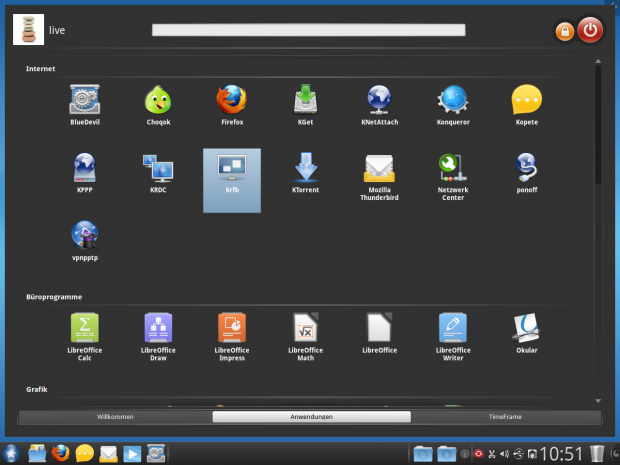Open the system settings icon in taskbar
This screenshot has width=620, height=465.
[x=156, y=453]
